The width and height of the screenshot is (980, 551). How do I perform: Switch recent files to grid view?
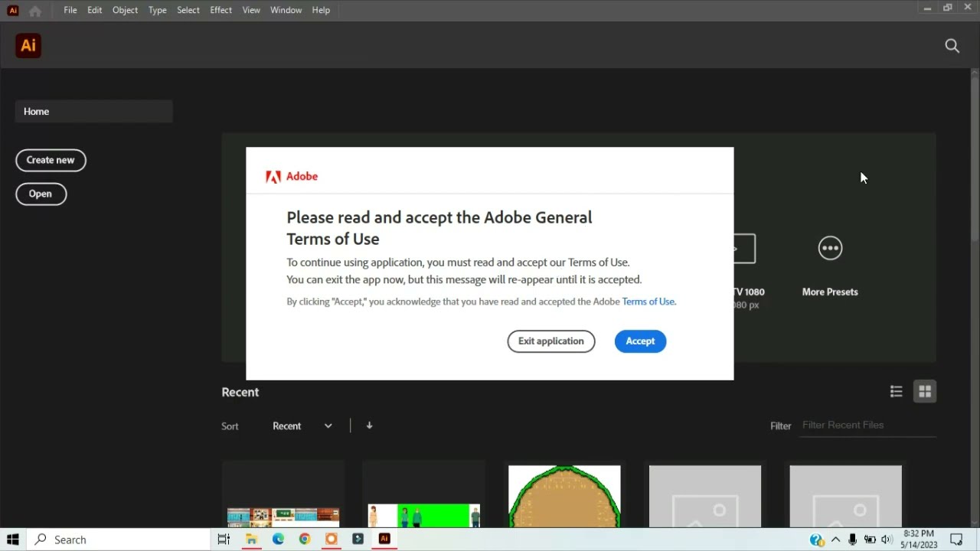925,392
